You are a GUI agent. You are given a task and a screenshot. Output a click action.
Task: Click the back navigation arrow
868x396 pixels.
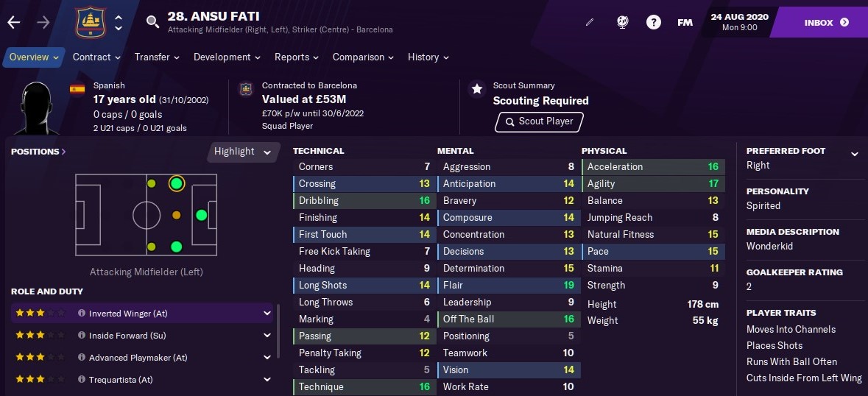(x=14, y=23)
